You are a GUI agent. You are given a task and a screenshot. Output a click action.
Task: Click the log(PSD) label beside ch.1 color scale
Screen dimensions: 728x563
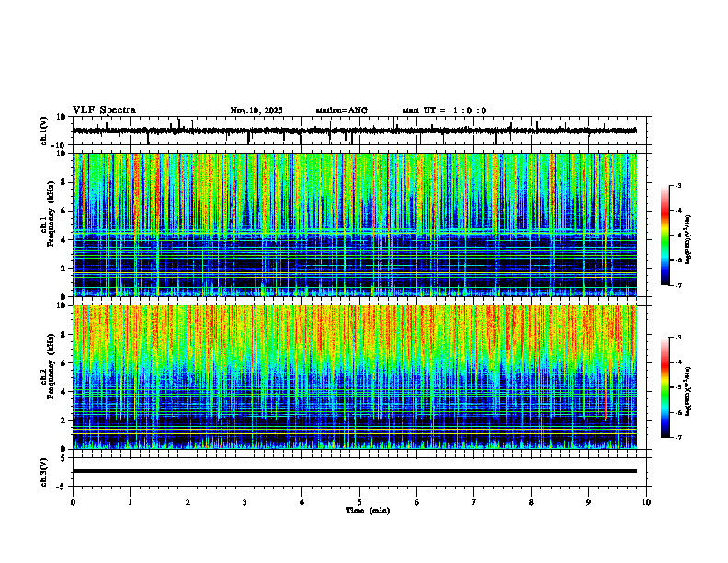688,240
